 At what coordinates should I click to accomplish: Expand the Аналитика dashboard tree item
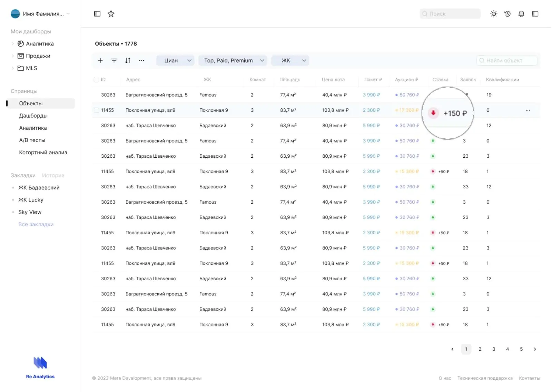13,43
